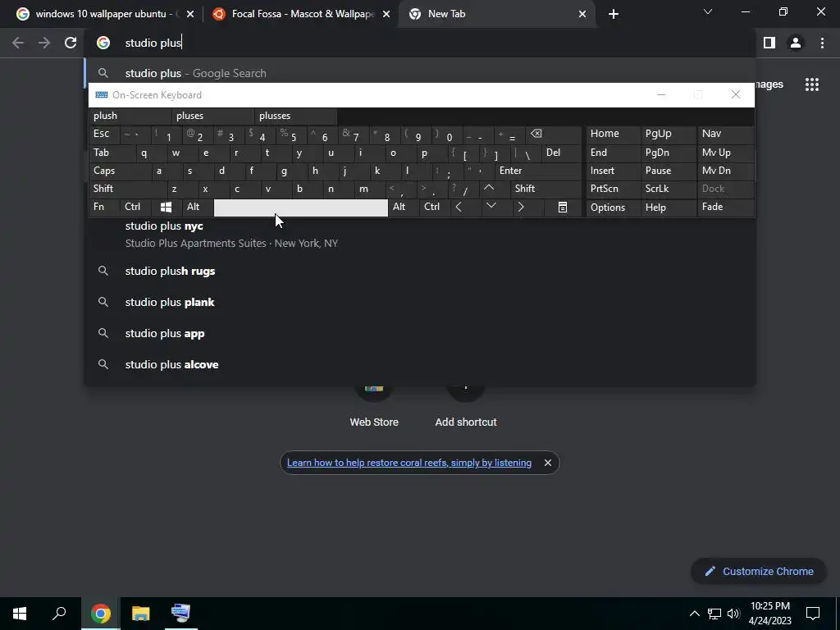Open taskbar search magnifier
Screen dimensions: 840x630
point(59,614)
